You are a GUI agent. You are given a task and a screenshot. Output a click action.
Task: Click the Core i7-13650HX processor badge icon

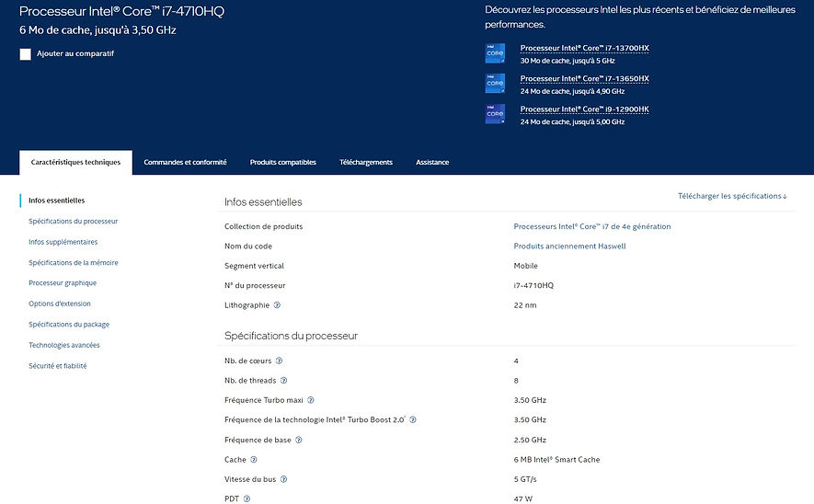pos(495,84)
